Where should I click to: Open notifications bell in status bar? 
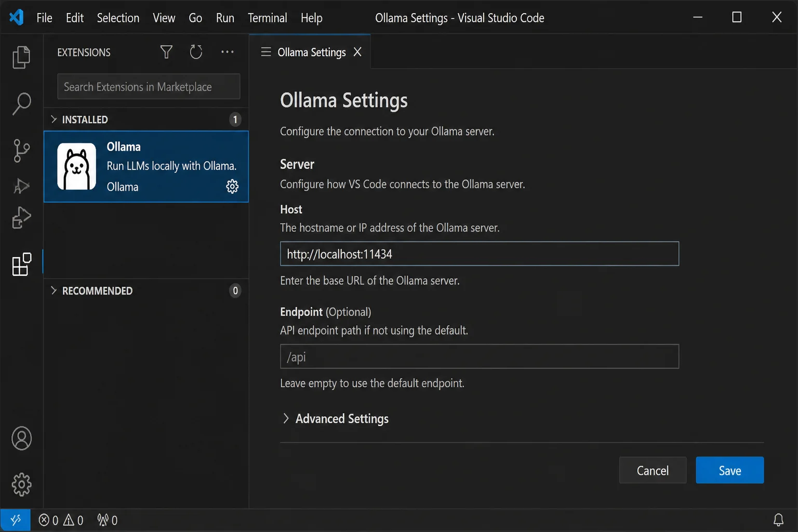tap(778, 520)
